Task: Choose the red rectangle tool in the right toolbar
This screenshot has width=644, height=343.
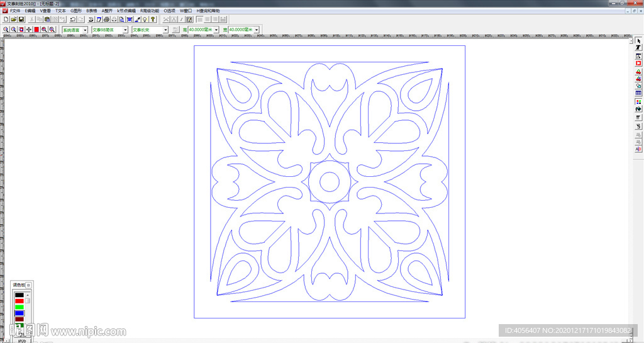Action: coord(638,63)
